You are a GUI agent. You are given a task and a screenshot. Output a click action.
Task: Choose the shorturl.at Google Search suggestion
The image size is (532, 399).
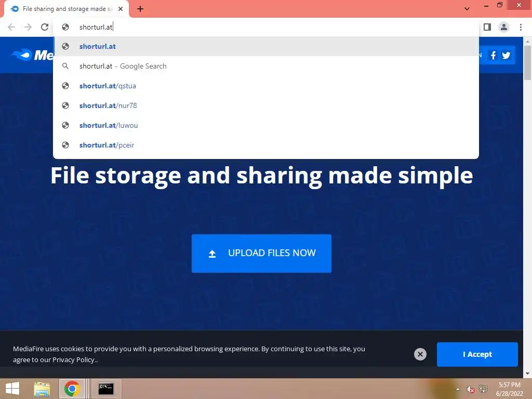(x=266, y=66)
